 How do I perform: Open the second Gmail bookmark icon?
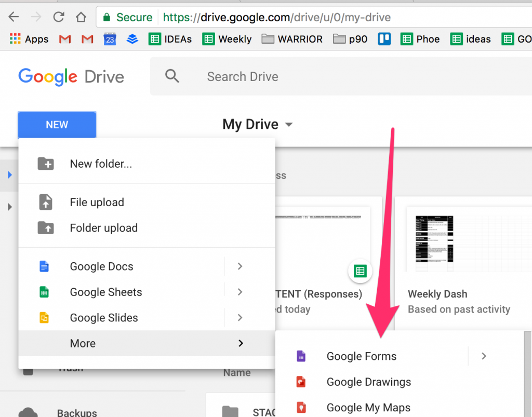(87, 39)
